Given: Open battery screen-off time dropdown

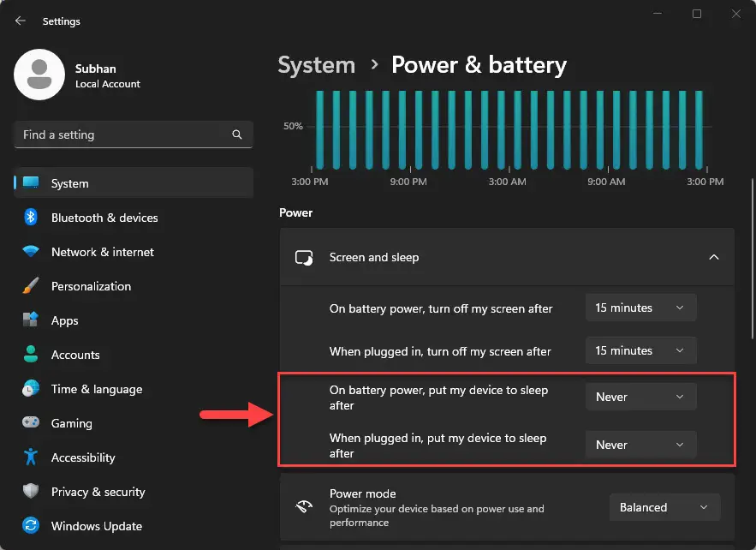Looking at the screenshot, I should click(x=640, y=308).
